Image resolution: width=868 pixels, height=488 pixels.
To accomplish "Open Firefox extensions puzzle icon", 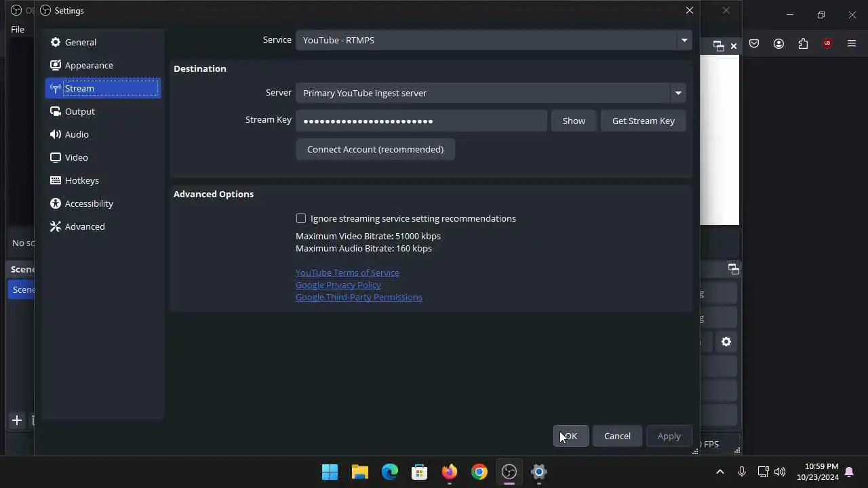I will (x=803, y=43).
